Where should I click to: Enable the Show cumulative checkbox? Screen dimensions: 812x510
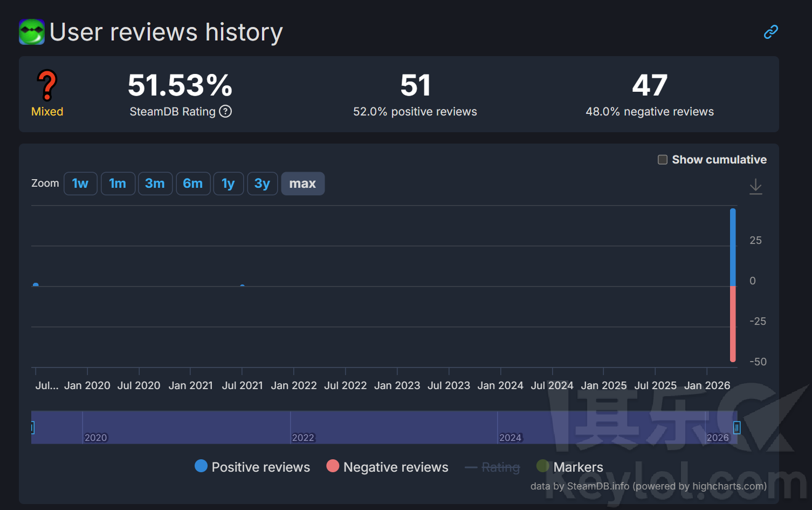(663, 160)
